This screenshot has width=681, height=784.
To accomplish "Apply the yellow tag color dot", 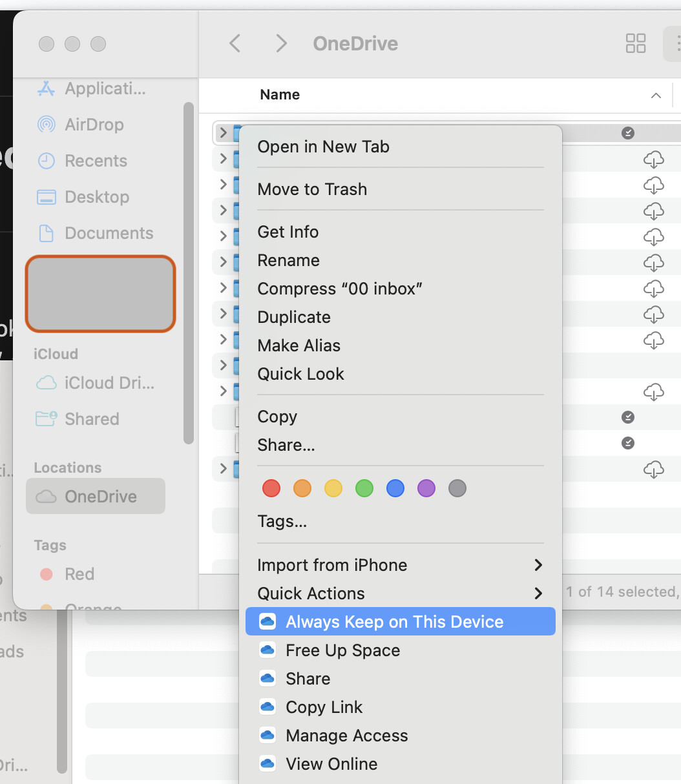I will coord(333,488).
